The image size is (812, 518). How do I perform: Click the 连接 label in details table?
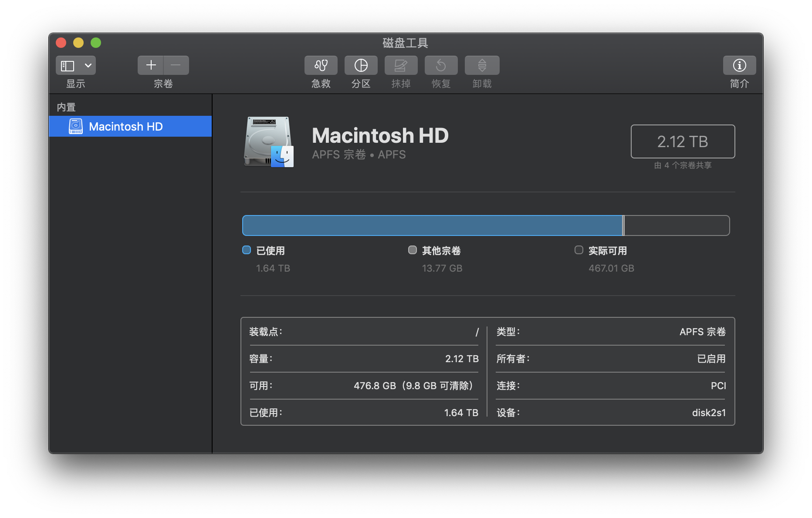pyautogui.click(x=508, y=386)
